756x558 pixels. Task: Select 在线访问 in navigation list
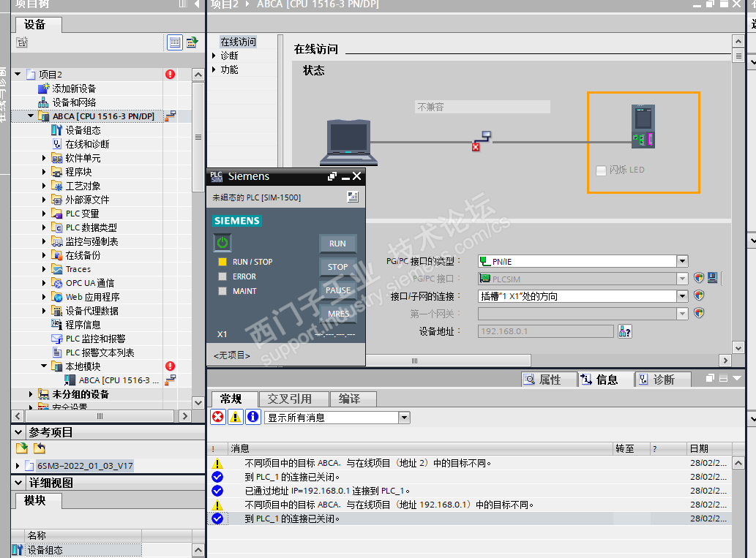(238, 42)
